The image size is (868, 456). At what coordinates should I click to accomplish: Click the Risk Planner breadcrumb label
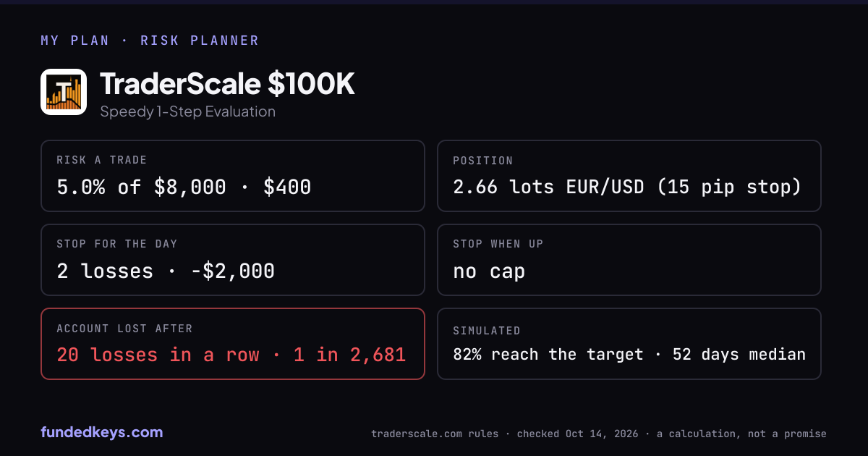(x=200, y=41)
